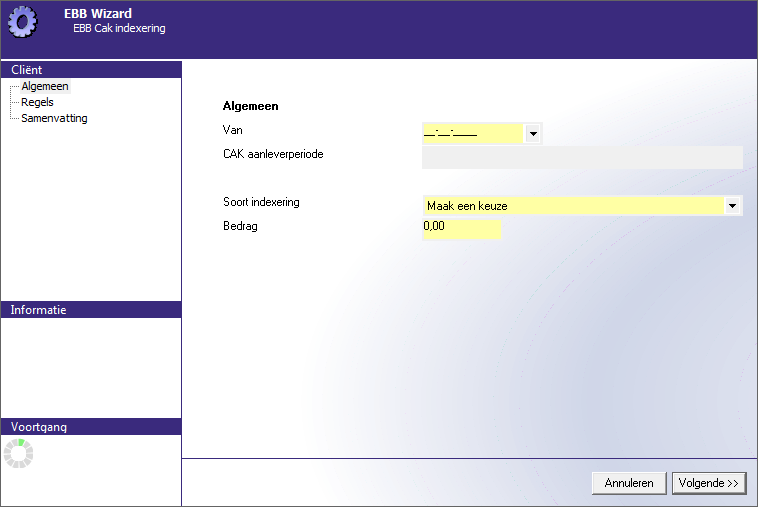Open the Regels step in tree
Screen dimensions: 758x507
pos(37,102)
